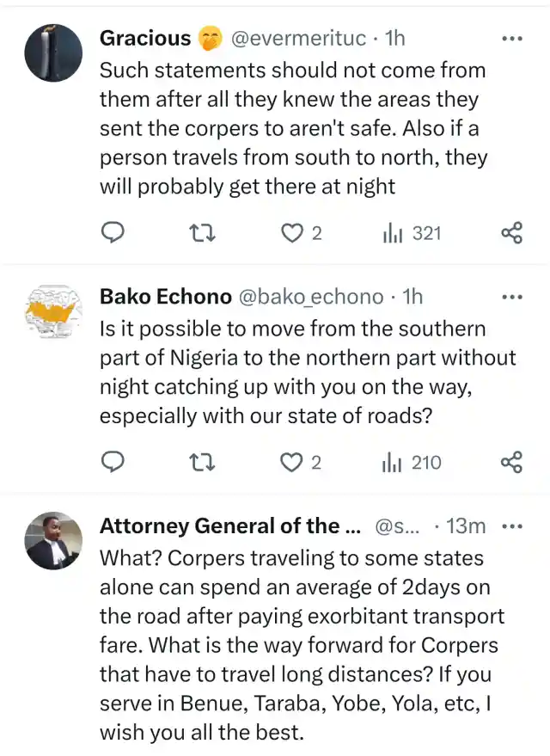Share Gracious's tweet

tap(511, 232)
